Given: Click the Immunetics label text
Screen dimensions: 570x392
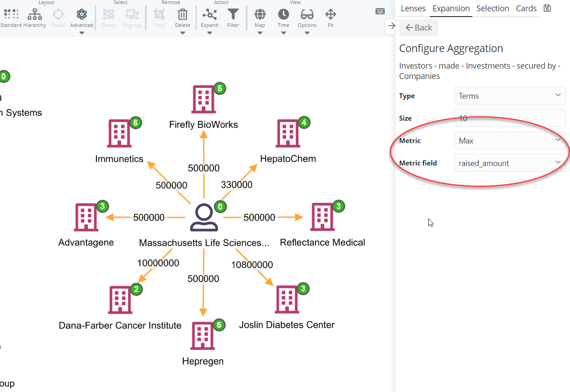Looking at the screenshot, I should (x=119, y=159).
